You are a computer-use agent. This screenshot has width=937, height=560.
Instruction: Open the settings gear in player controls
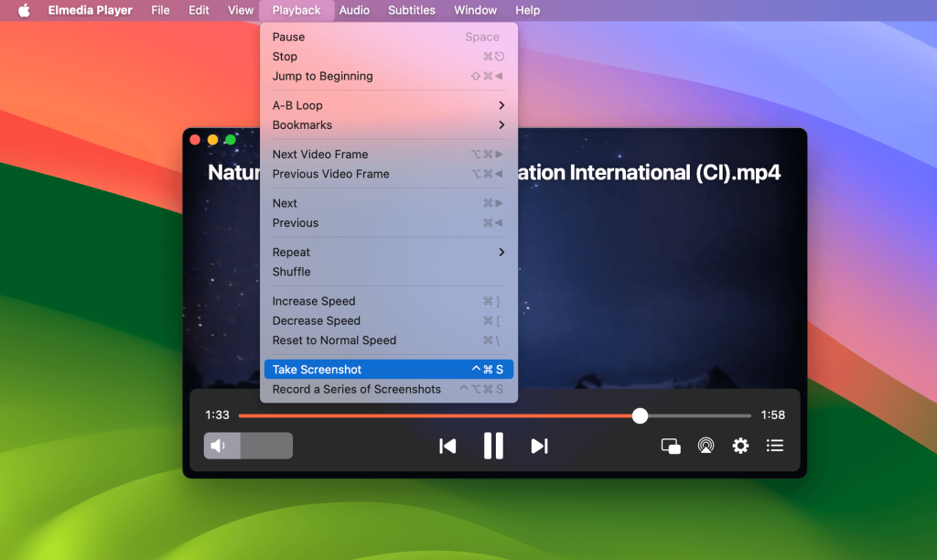tap(740, 446)
